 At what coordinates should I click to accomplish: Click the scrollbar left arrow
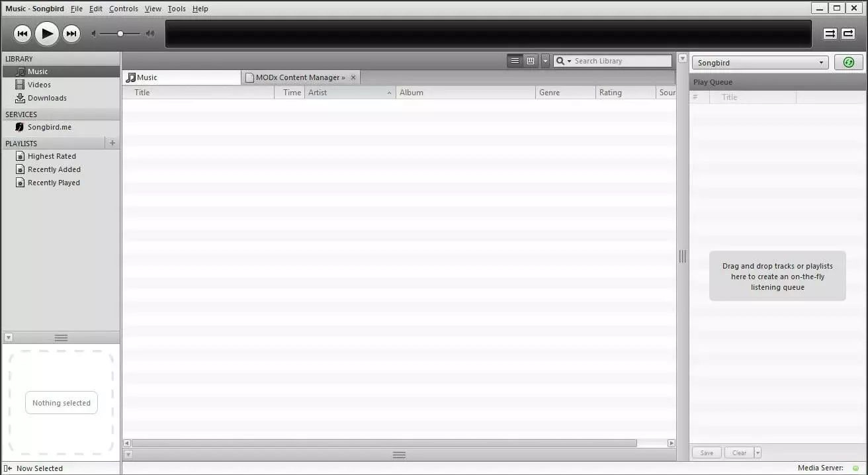click(x=127, y=443)
